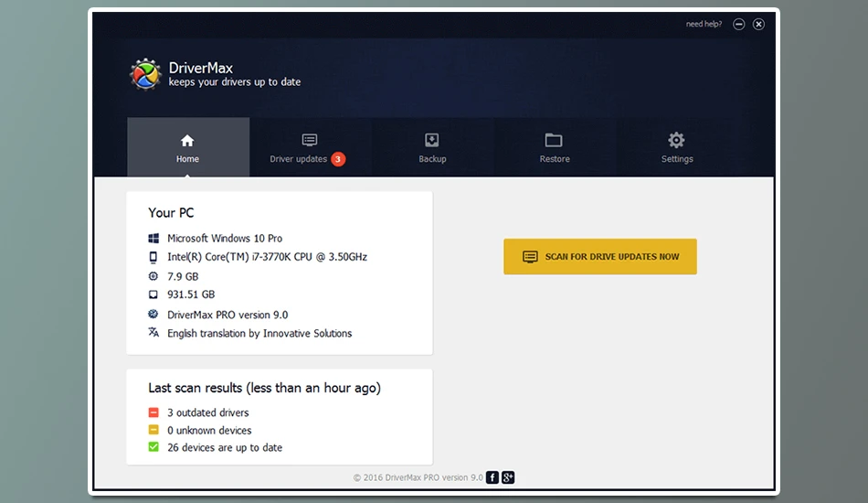Viewport: 868px width, 503px height.
Task: Click the DriverMax logo icon
Action: [145, 74]
